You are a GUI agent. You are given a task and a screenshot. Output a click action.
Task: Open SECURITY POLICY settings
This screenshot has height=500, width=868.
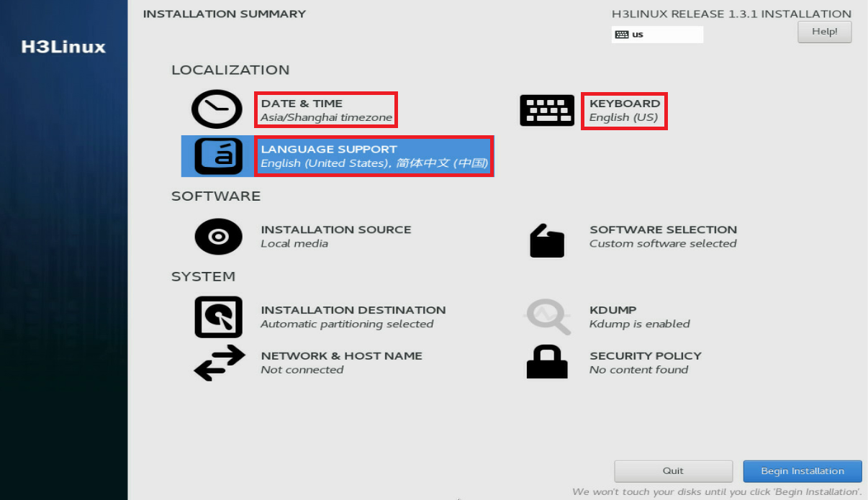pos(646,356)
